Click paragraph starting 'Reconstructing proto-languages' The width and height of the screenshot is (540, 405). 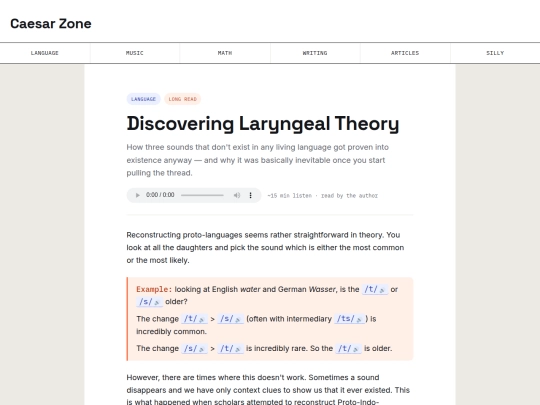pyautogui.click(x=265, y=248)
